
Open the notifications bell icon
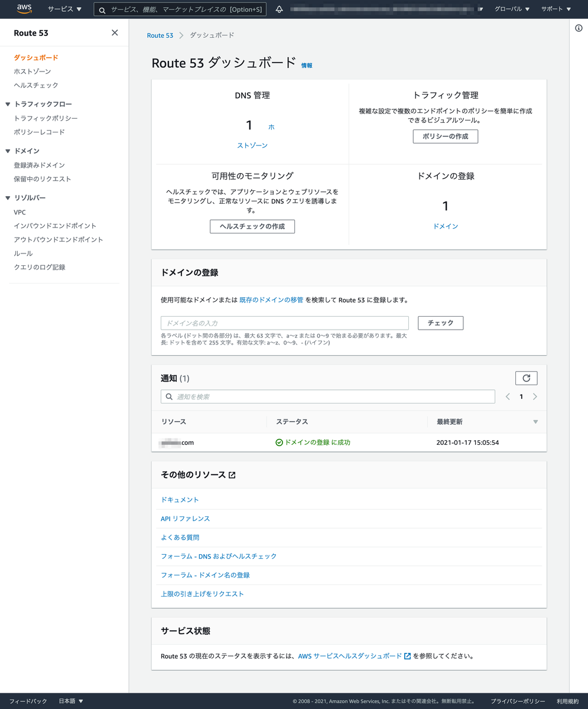tap(280, 9)
